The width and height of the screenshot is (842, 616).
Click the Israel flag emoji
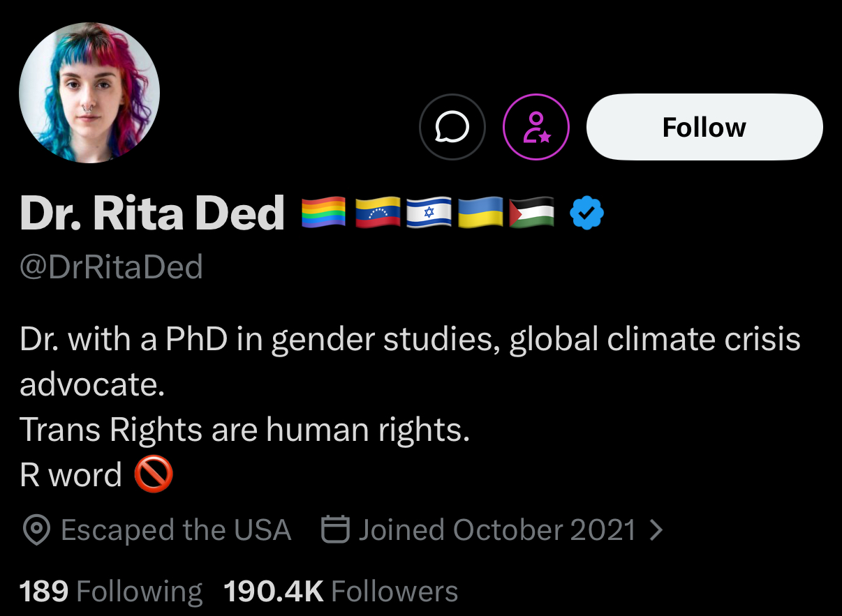[429, 213]
